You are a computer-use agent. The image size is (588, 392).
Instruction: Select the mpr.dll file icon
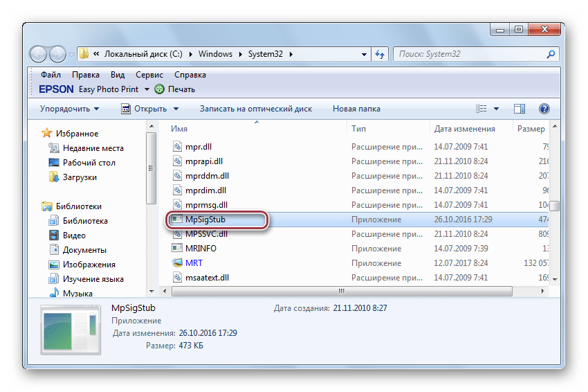(177, 146)
